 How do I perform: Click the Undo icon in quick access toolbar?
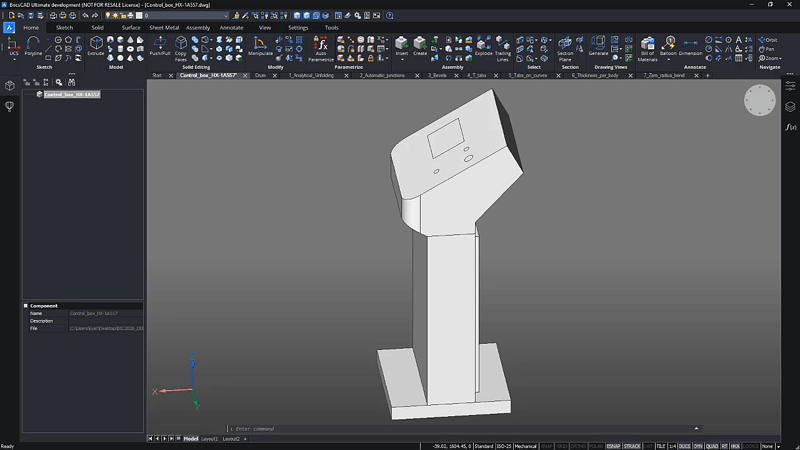(85, 16)
